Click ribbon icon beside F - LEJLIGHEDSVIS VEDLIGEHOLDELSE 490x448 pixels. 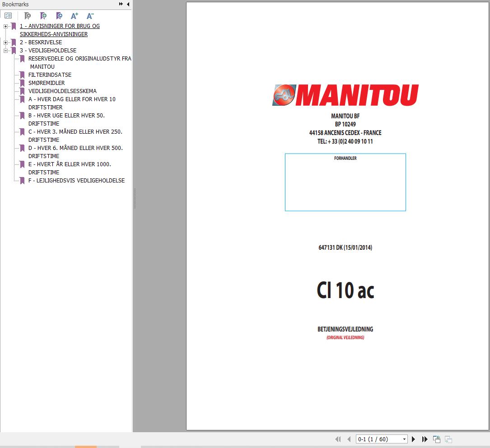pos(22,180)
